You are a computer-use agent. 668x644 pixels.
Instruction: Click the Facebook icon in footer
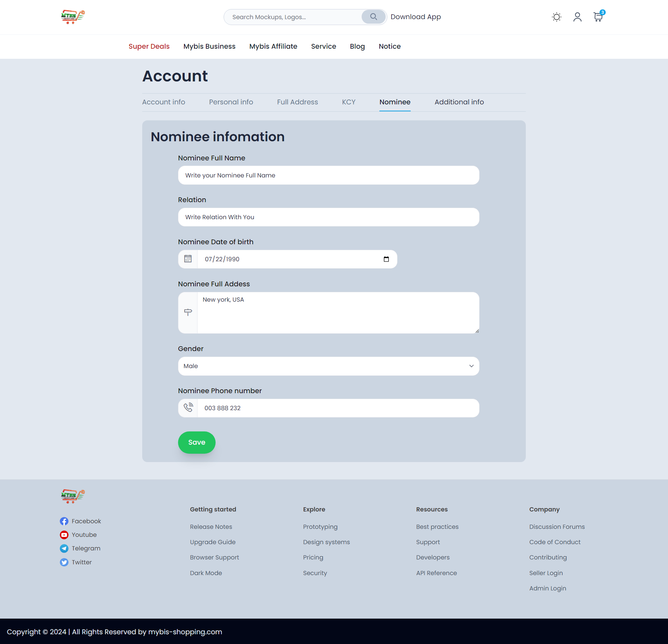64,521
